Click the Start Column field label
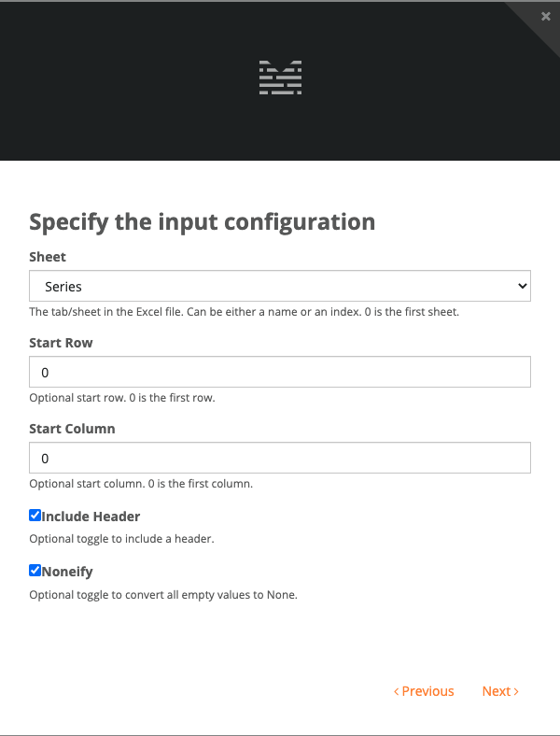This screenshot has height=736, width=560. click(72, 429)
